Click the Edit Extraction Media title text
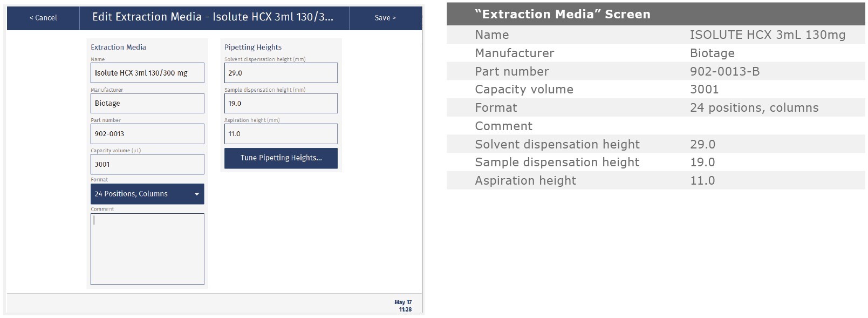 213,17
